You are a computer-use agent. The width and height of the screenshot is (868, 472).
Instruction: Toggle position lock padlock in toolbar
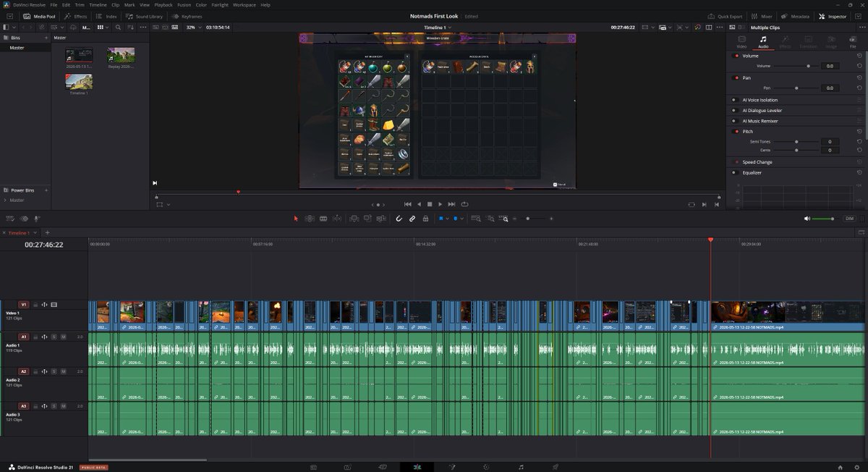click(425, 218)
